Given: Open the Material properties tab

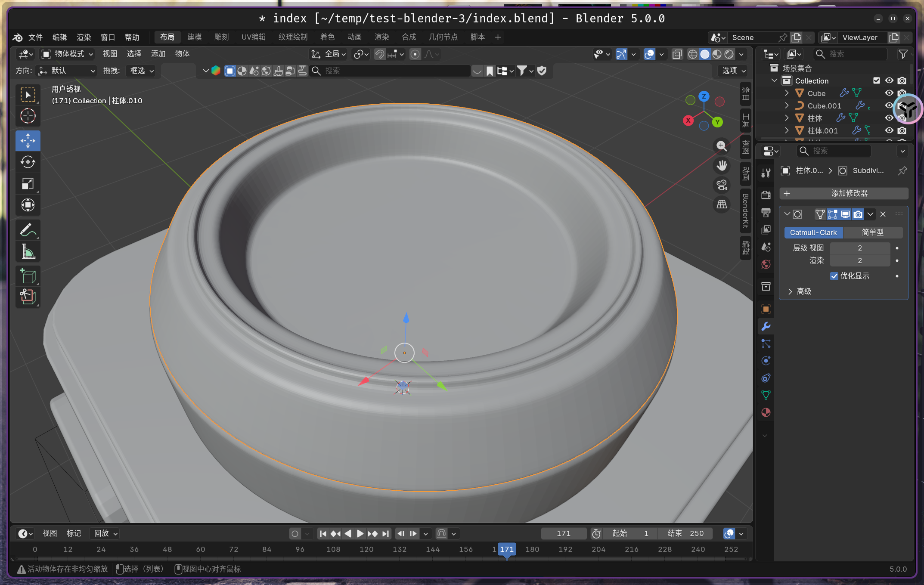Looking at the screenshot, I should tap(766, 412).
